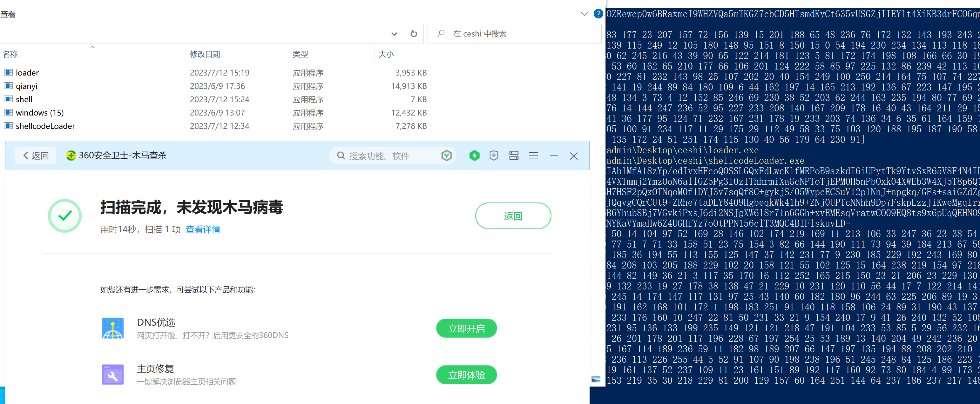This screenshot has width=980, height=404.
Task: Click the 查看详情 link
Action: pyautogui.click(x=203, y=229)
